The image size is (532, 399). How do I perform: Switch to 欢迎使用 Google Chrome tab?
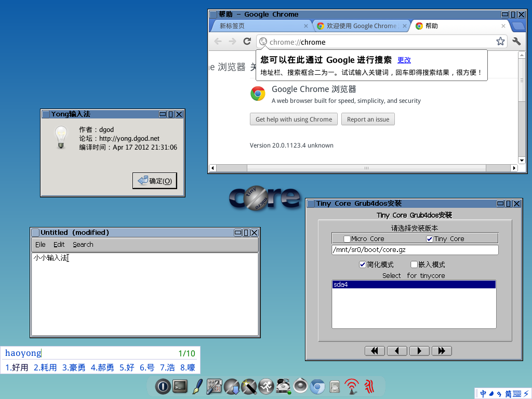coord(362,26)
